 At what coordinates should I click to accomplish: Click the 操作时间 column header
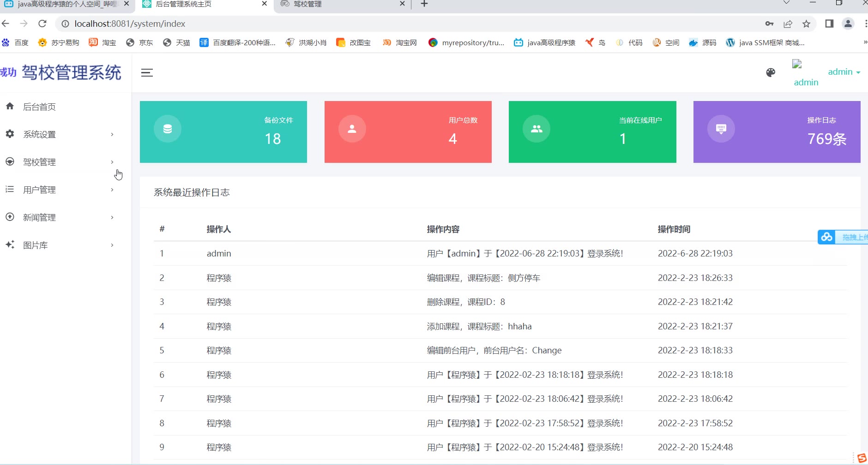[x=674, y=229]
